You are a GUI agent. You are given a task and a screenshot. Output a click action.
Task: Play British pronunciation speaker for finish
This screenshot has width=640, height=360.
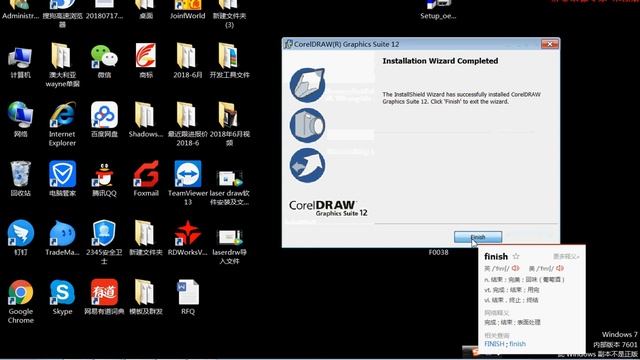coord(516,268)
